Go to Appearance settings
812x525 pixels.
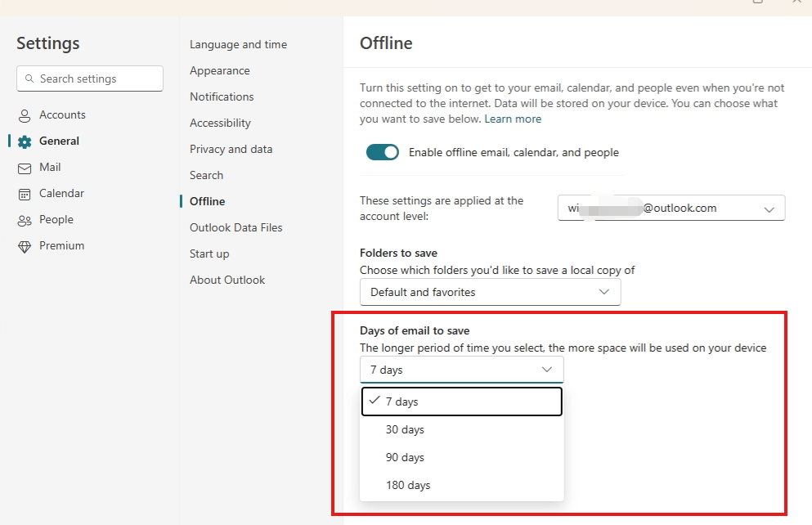(x=220, y=70)
